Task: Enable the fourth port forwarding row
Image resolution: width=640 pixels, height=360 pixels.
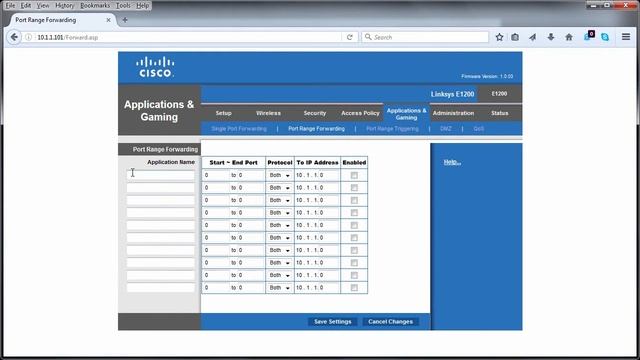Action: [x=354, y=213]
